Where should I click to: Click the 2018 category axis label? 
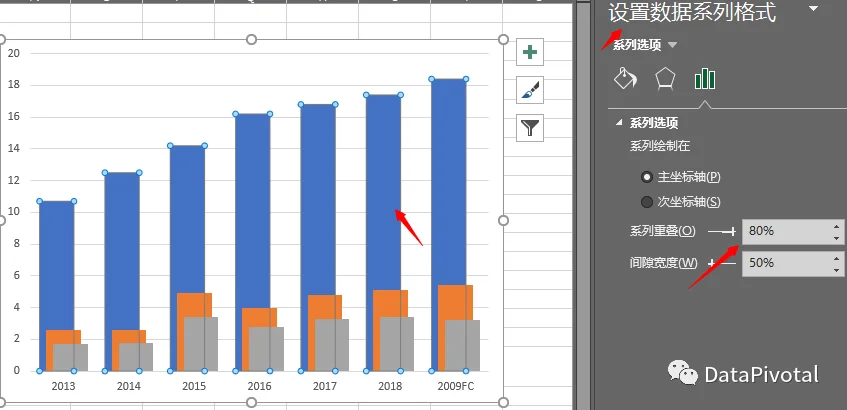coord(390,386)
